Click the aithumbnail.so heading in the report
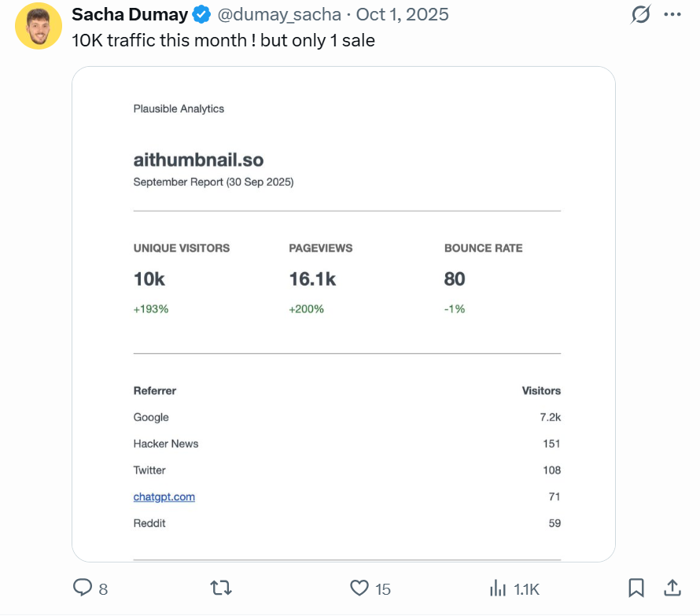The width and height of the screenshot is (700, 616). click(198, 160)
